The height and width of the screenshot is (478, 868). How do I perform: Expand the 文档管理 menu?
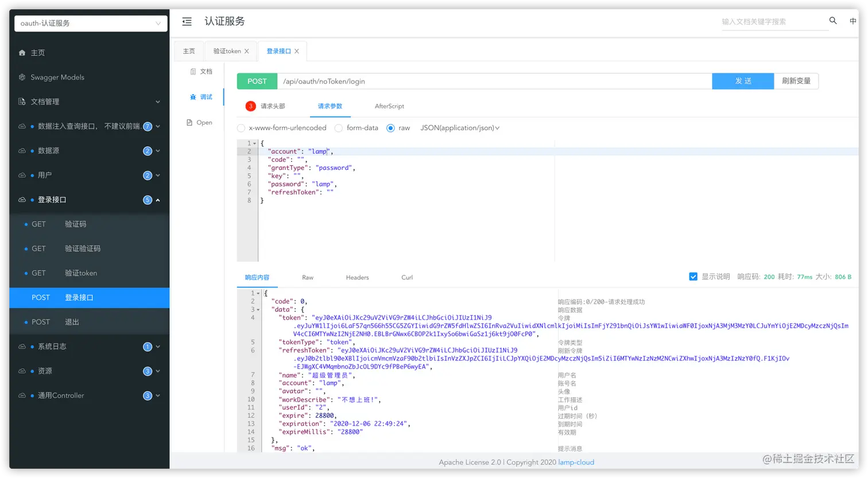[x=158, y=102]
